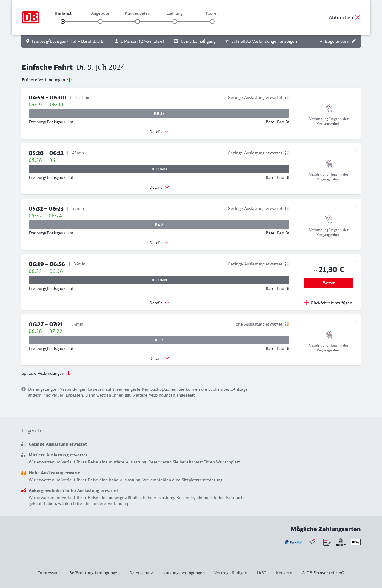Select the Hinfahrt step circle
Image resolution: width=382 pixels, height=588 pixels.
(x=63, y=22)
